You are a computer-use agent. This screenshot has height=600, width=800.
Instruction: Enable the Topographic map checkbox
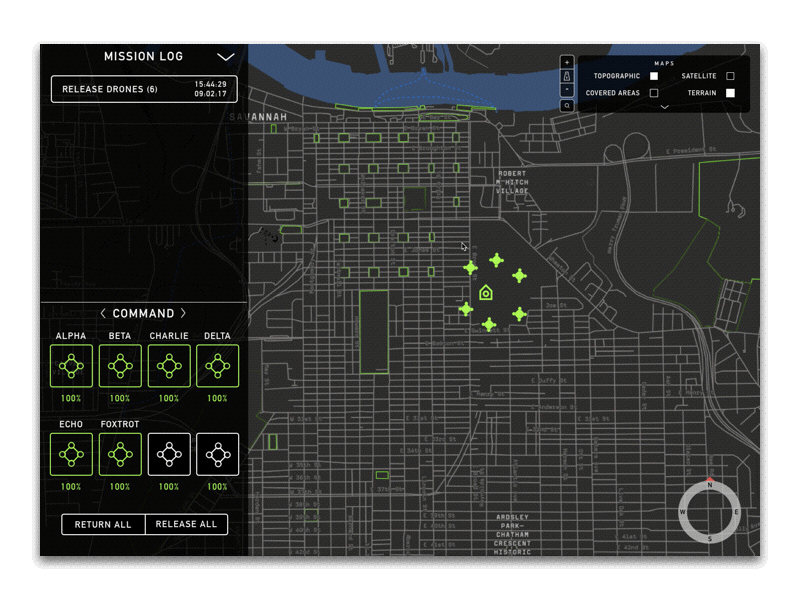coord(654,76)
